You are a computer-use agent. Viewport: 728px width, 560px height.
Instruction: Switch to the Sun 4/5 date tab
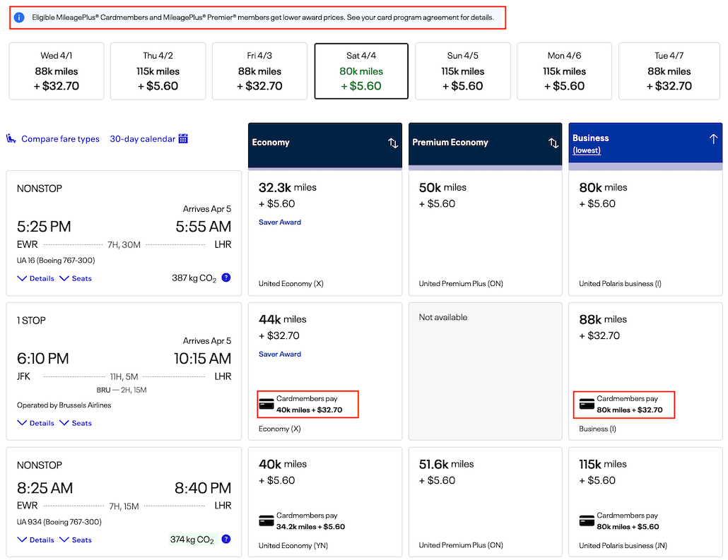pos(462,71)
